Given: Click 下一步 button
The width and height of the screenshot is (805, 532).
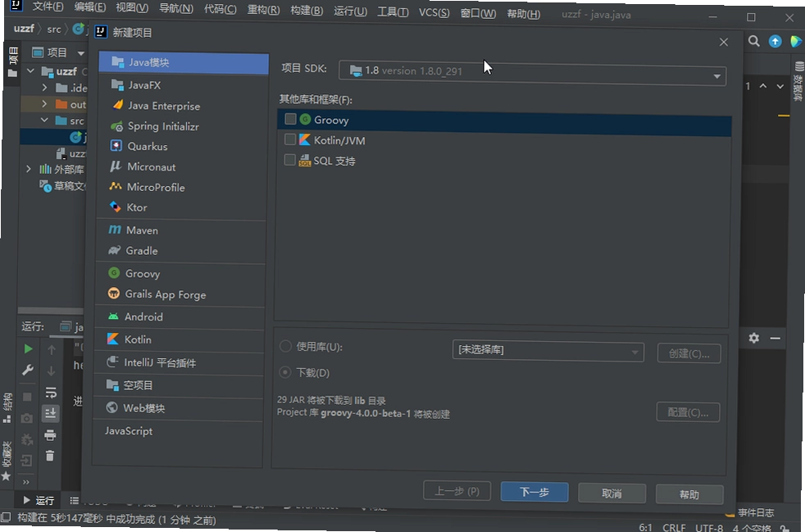Looking at the screenshot, I should pos(534,492).
